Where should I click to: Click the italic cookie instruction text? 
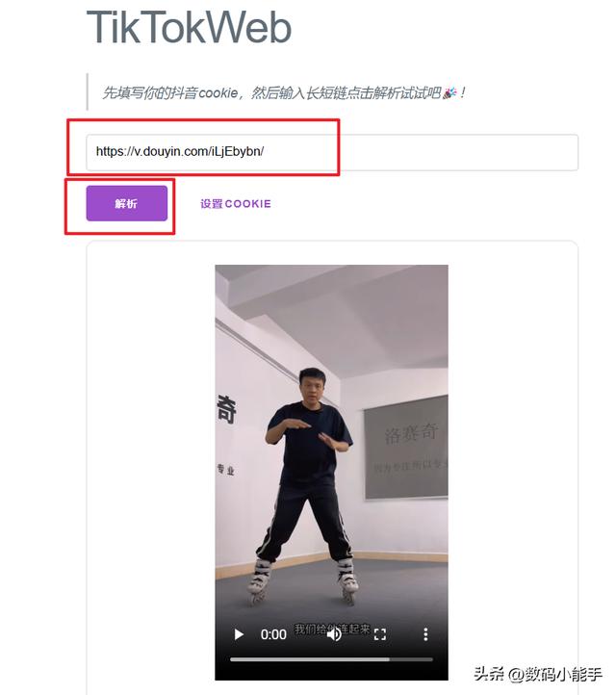point(284,92)
